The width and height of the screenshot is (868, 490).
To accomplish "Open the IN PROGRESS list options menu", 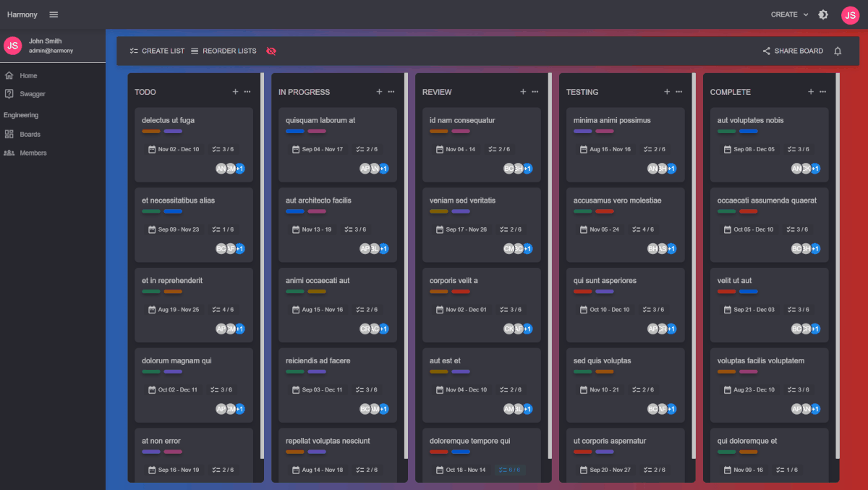I will [391, 92].
